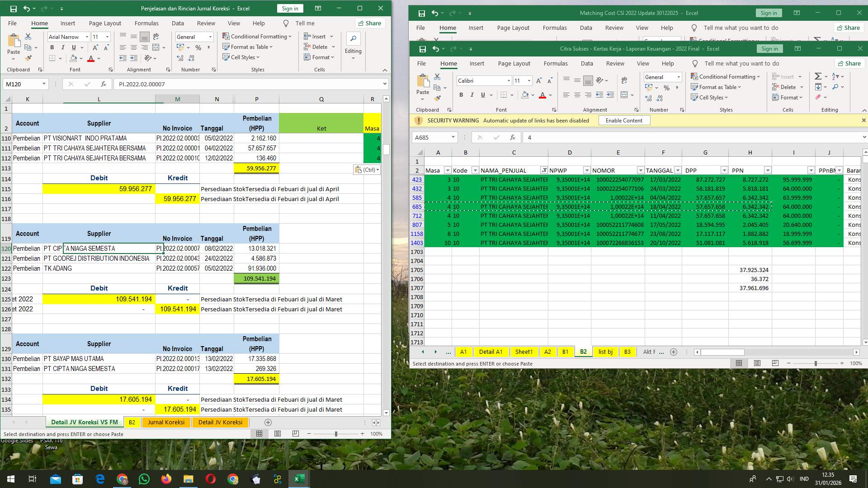Toggle Bold formatting in the left workbook
The height and width of the screenshot is (488, 868).
click(52, 47)
